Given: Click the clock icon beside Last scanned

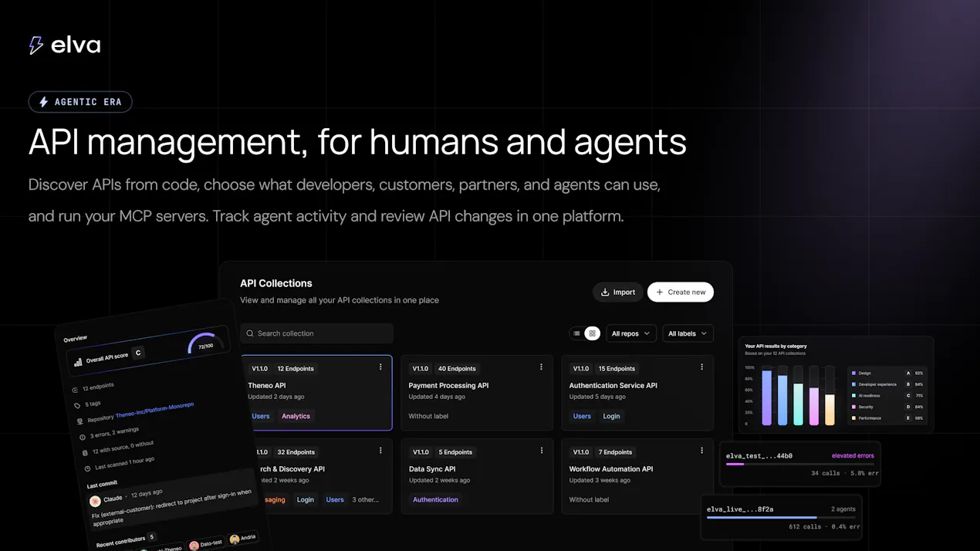Looking at the screenshot, I should point(87,468).
